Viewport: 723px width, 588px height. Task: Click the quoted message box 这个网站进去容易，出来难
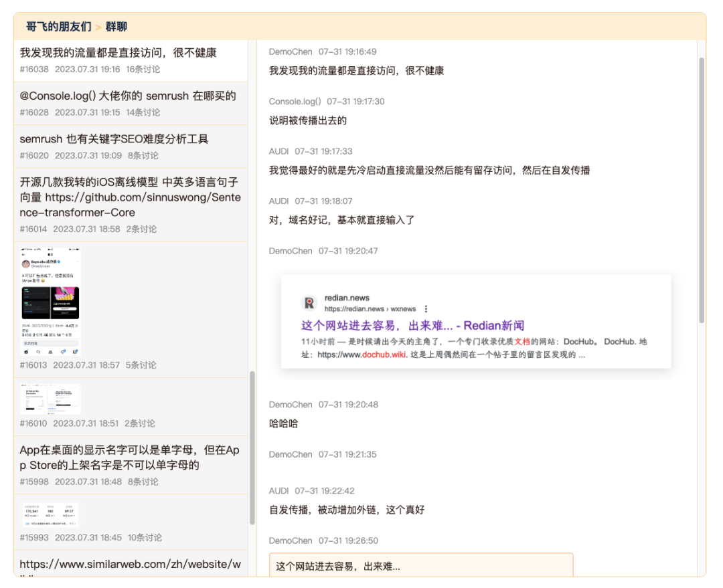[x=421, y=565]
